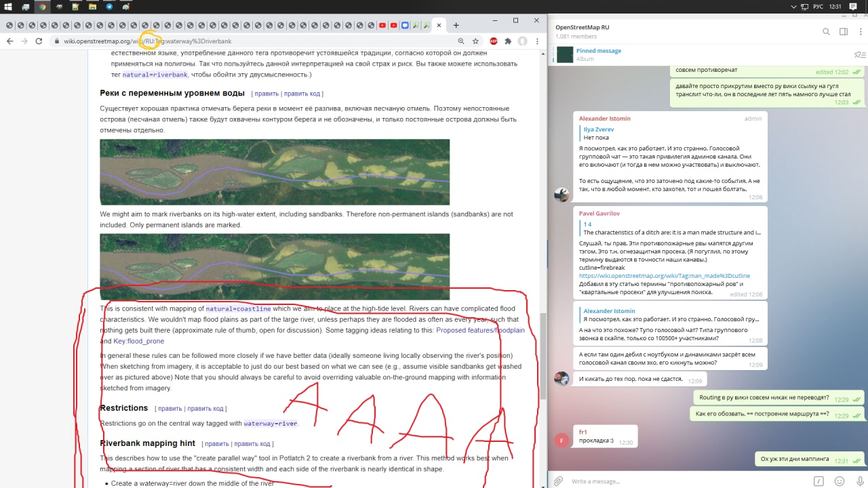
Task: Open the Russian-captioned river imagery thumbnail
Action: tap(275, 172)
